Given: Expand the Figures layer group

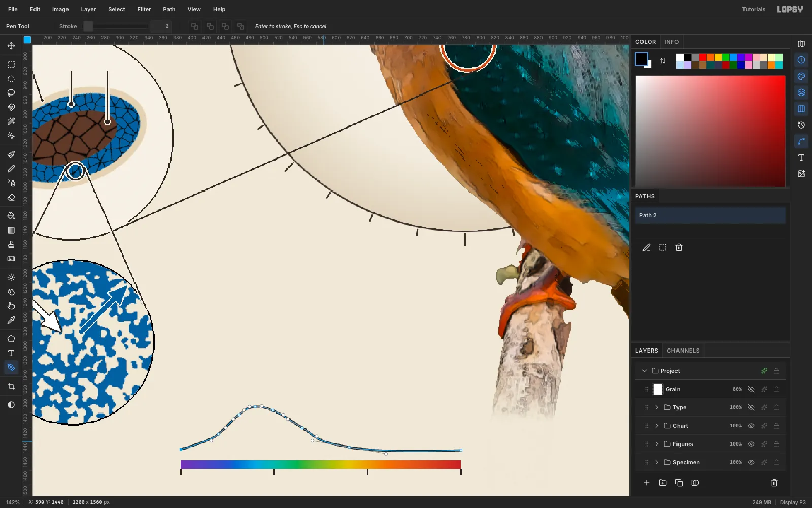Looking at the screenshot, I should point(657,444).
